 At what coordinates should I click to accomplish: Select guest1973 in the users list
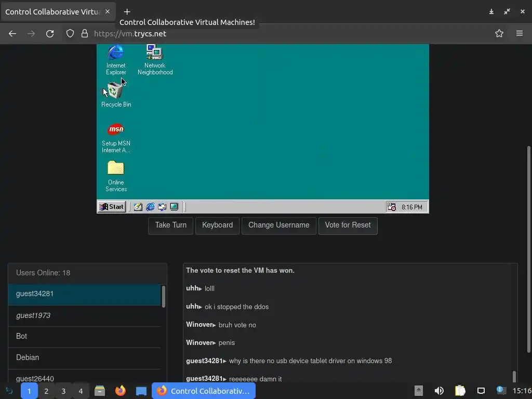click(84, 316)
